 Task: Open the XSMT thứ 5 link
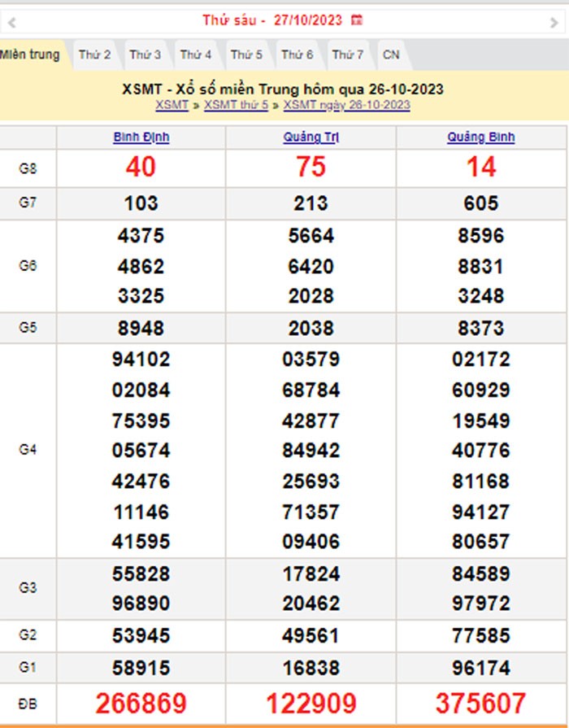click(236, 105)
